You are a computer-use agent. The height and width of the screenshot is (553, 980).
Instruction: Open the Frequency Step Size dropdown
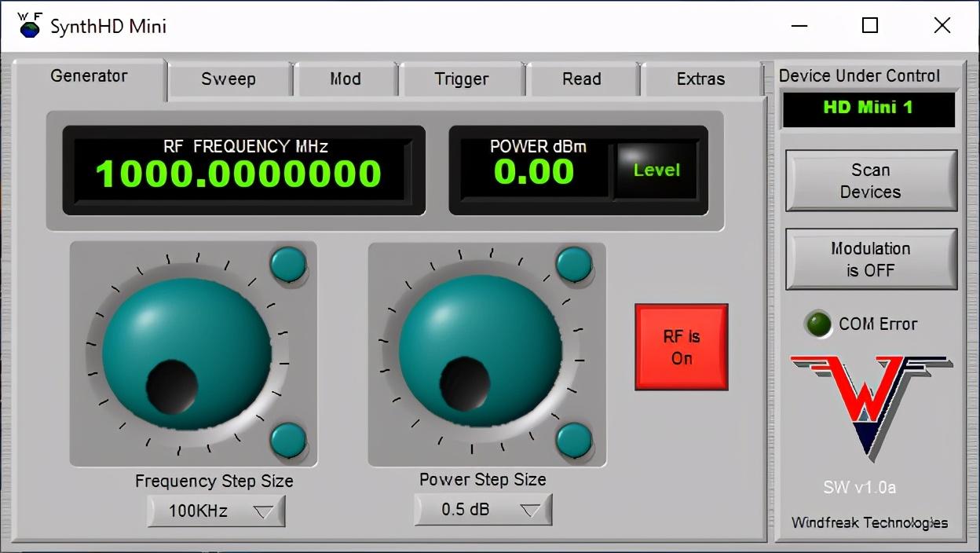click(216, 511)
